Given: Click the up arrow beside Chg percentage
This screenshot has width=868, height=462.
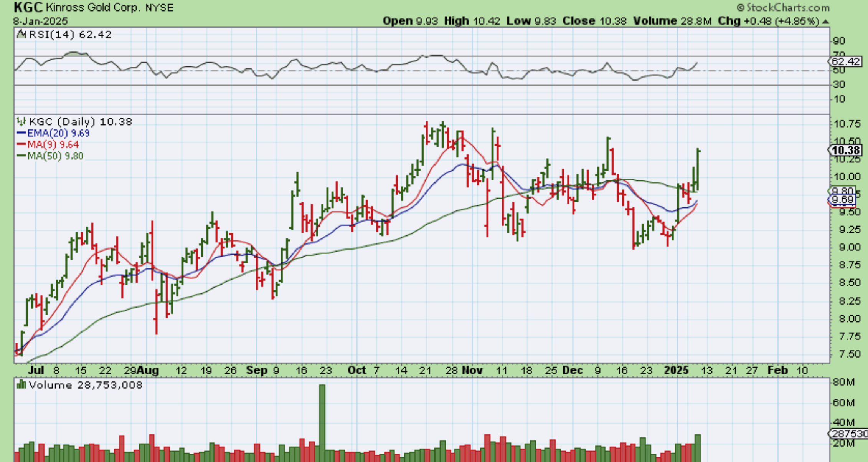Looking at the screenshot, I should [826, 22].
